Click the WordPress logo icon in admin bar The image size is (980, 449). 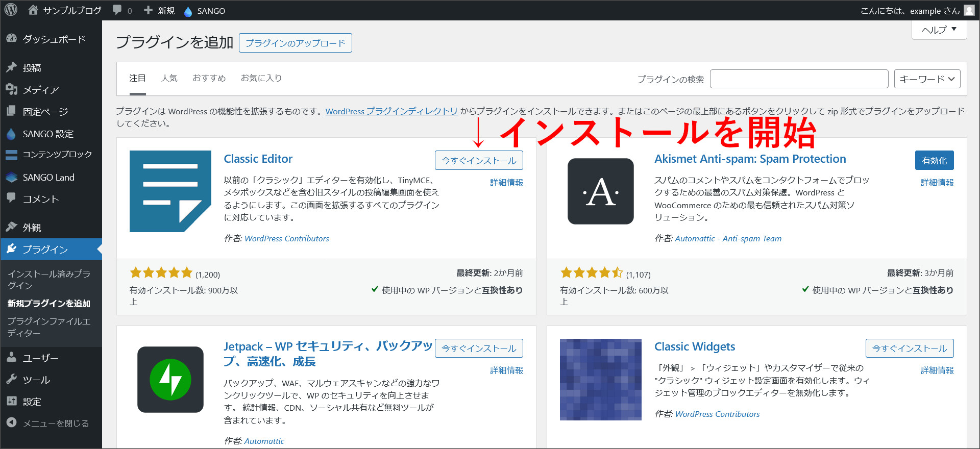11,10
